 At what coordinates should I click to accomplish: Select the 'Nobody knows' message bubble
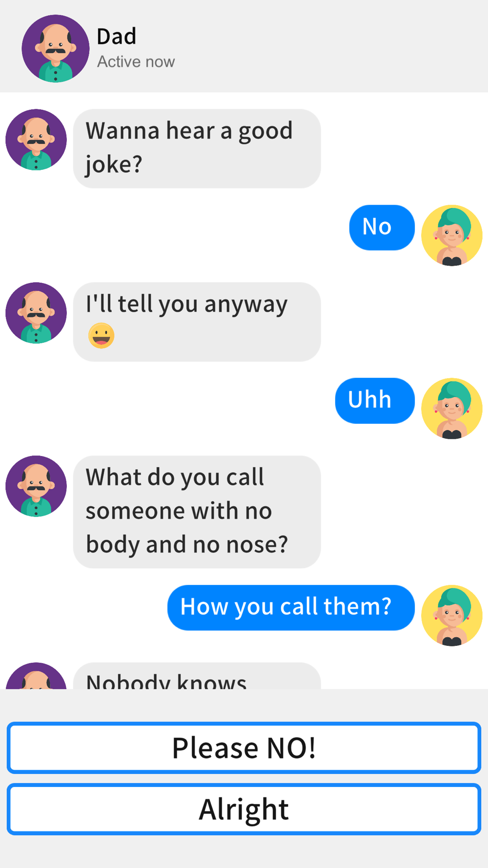197,676
